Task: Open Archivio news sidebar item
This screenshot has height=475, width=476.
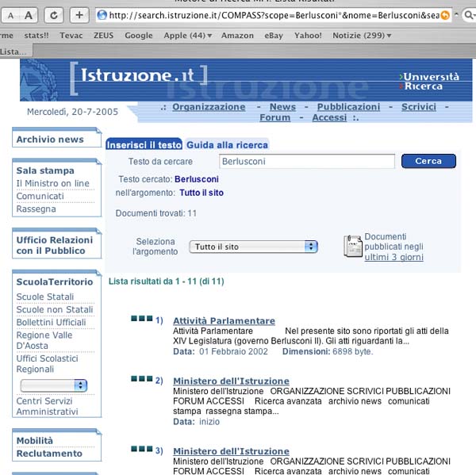Action: [50, 140]
